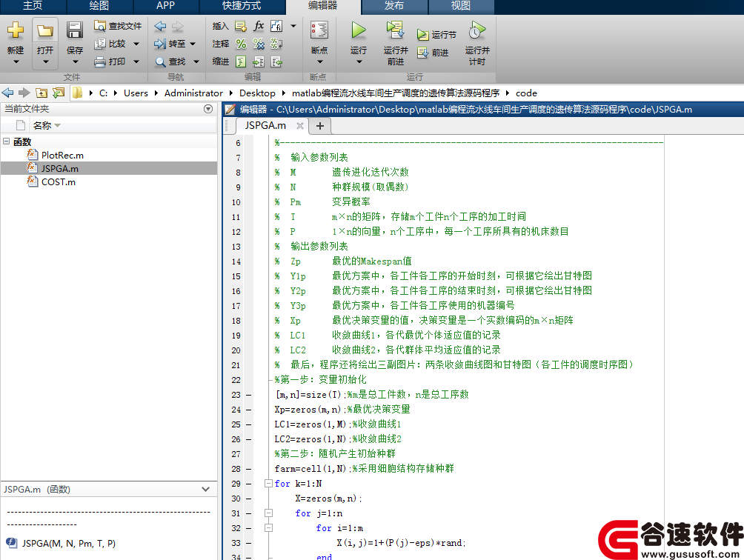Click Run and Time (运行并计时)

477,43
